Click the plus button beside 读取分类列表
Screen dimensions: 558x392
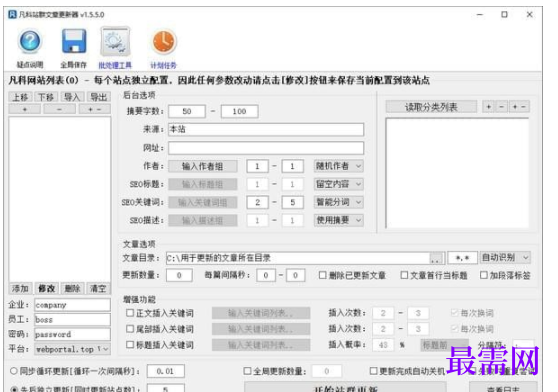point(489,107)
